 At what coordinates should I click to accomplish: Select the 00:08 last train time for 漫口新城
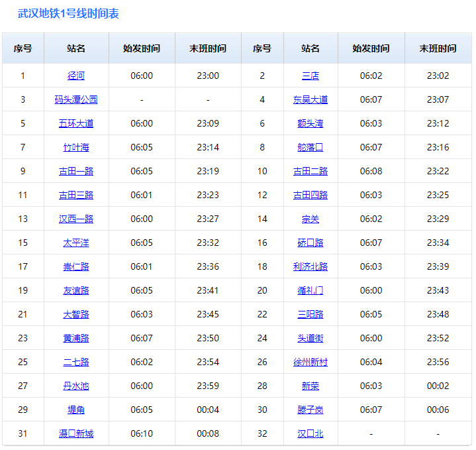click(x=208, y=433)
